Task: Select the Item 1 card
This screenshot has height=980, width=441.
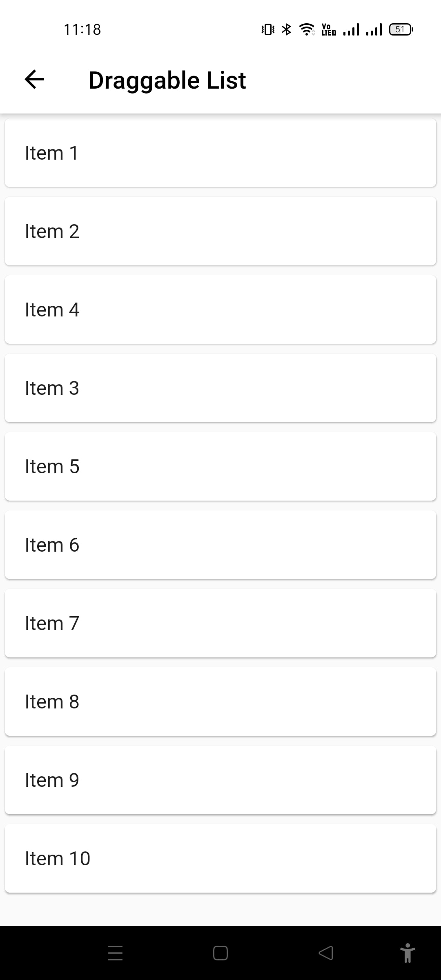Action: [x=220, y=153]
